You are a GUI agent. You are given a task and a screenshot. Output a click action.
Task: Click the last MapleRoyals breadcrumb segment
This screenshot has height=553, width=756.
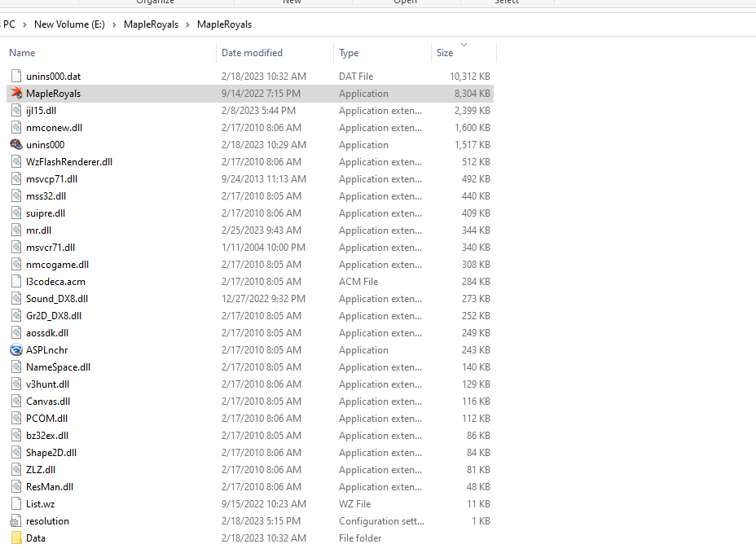[224, 24]
